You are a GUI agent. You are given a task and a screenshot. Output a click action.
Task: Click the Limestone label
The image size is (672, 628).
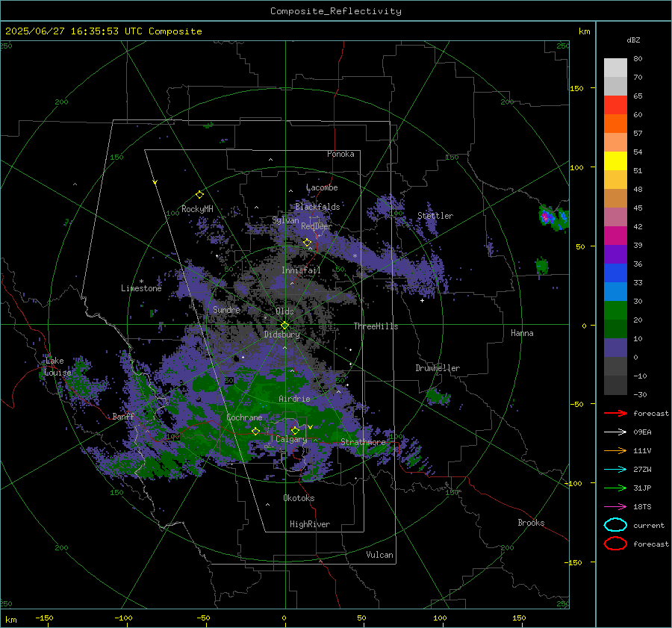141,288
